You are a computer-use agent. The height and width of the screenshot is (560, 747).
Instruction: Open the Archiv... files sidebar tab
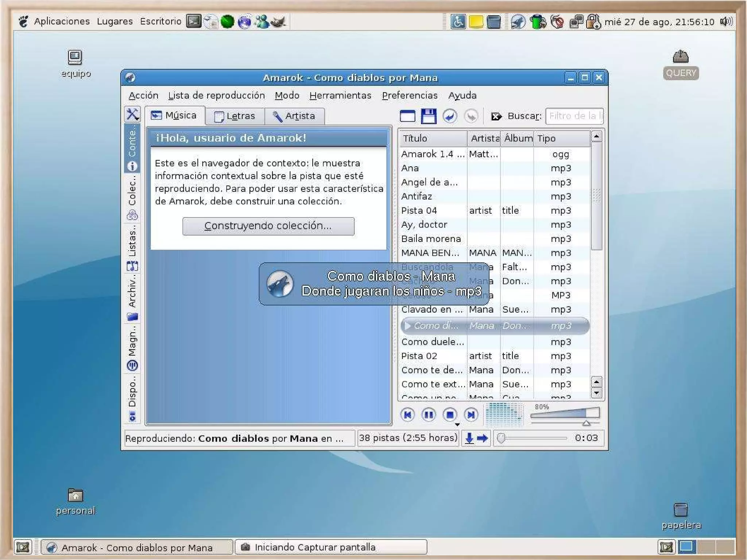pos(132,298)
